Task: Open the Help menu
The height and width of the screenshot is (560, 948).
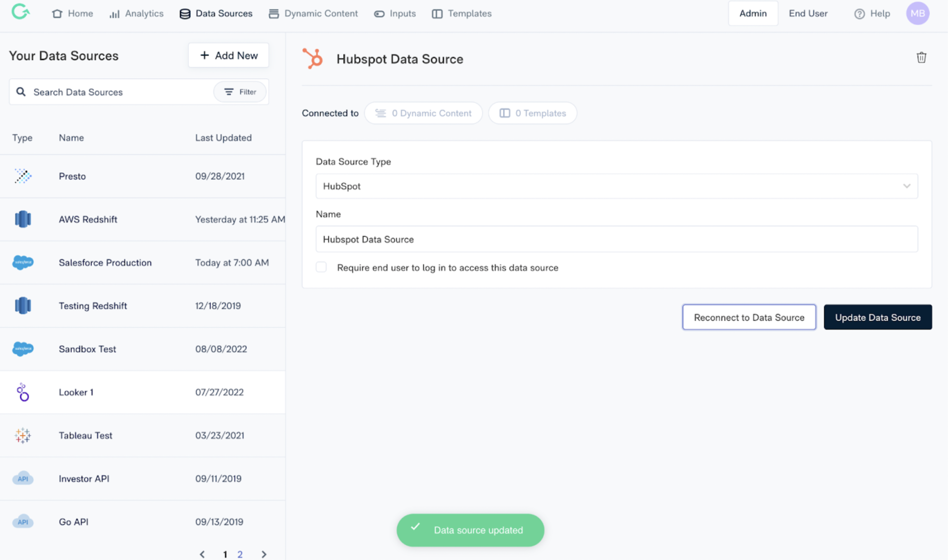Action: pos(872,14)
